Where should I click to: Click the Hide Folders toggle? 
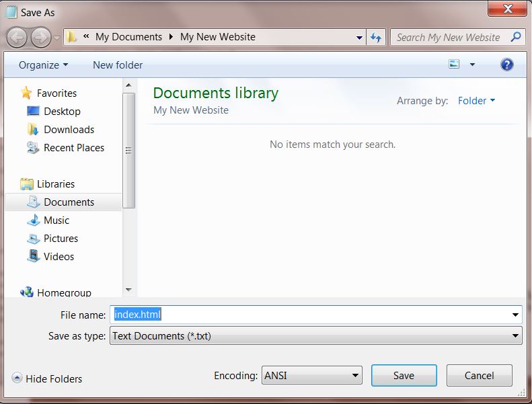(x=47, y=378)
